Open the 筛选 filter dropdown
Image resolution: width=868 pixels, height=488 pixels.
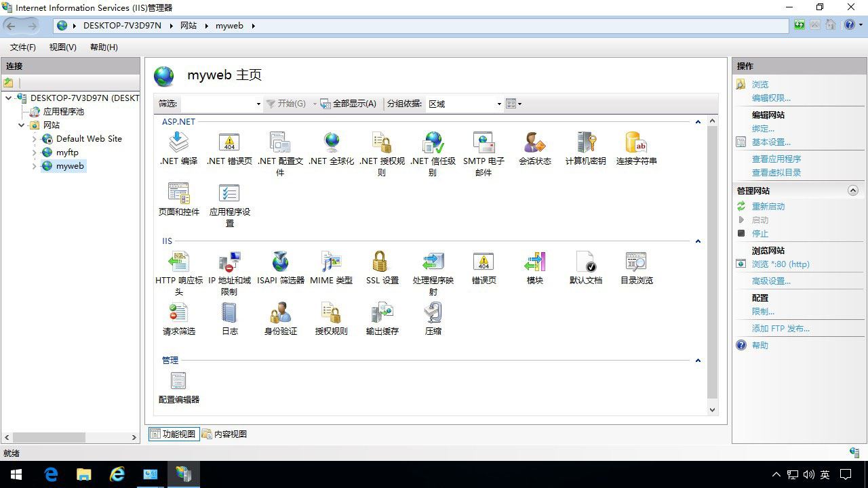(x=258, y=104)
